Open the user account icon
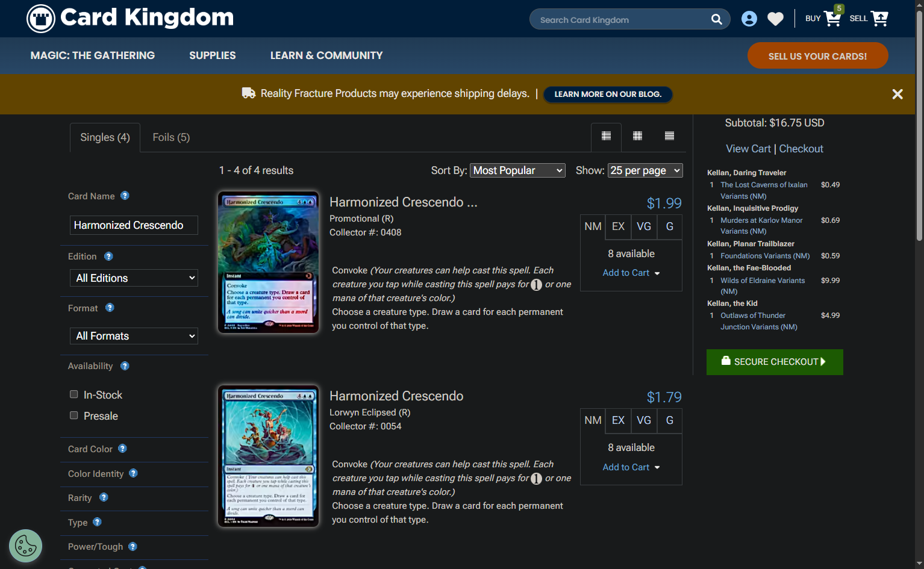 pyautogui.click(x=749, y=19)
